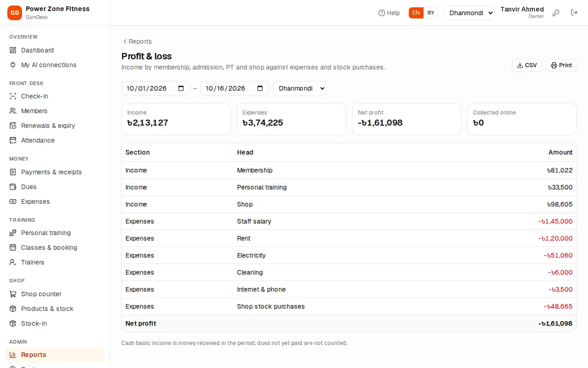Click the GD logo badge

click(15, 13)
